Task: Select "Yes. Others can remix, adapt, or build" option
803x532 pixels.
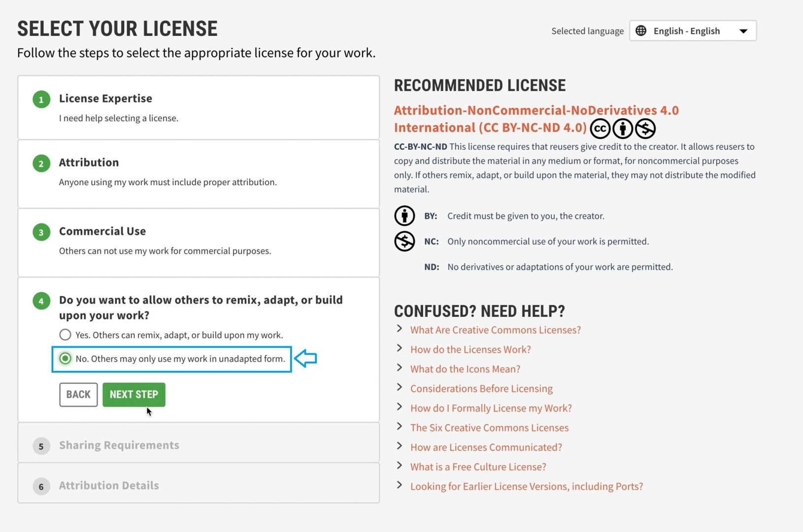Action: click(x=65, y=334)
